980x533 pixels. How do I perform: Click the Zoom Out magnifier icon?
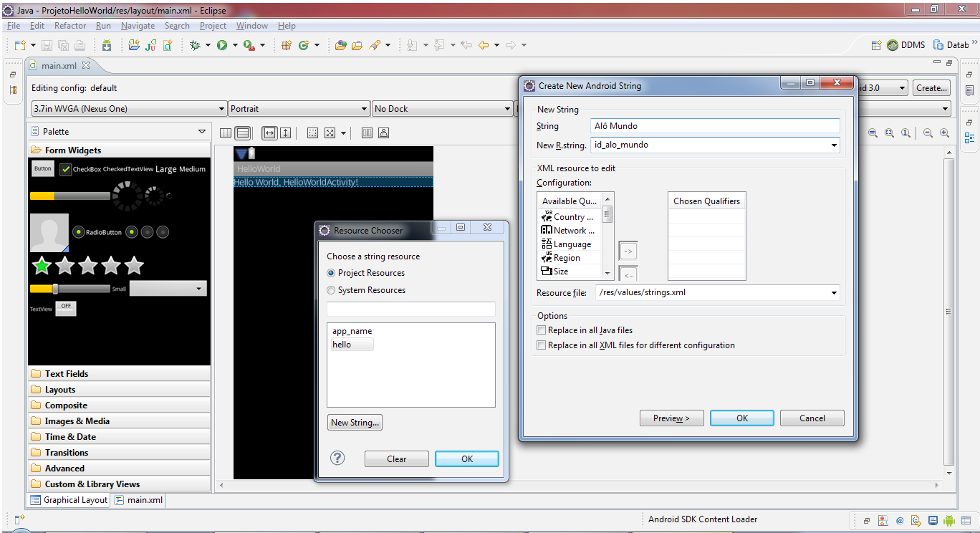pyautogui.click(x=928, y=133)
